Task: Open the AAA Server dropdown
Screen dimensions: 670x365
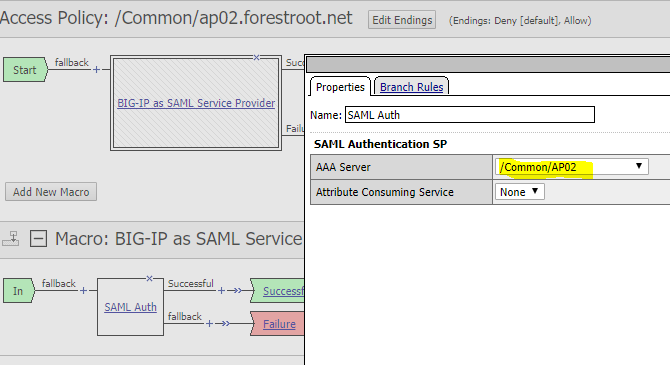Action: (x=571, y=167)
